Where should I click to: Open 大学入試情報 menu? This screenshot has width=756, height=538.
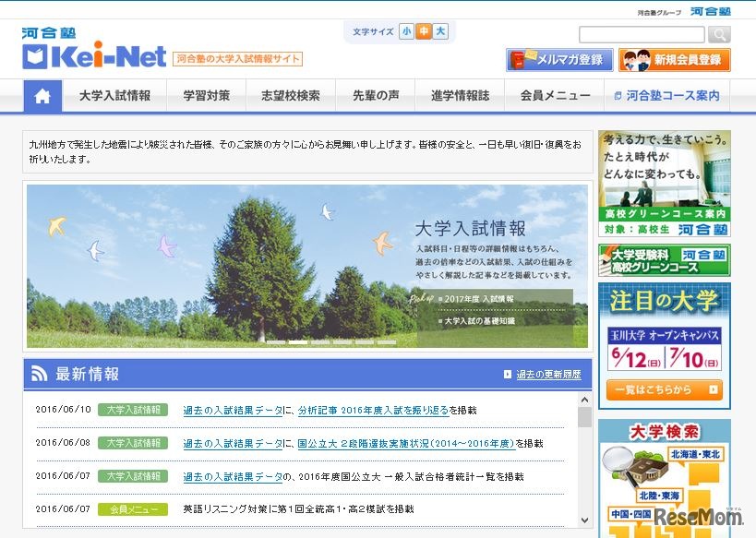114,95
